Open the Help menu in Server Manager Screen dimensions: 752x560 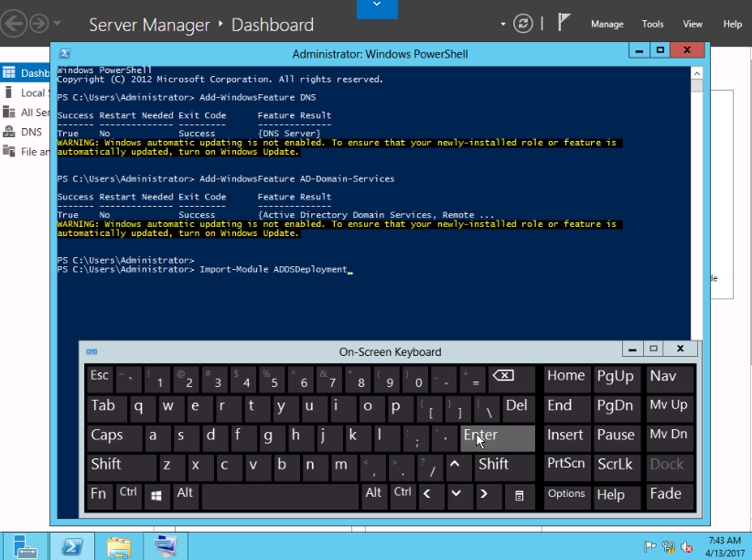pos(733,24)
